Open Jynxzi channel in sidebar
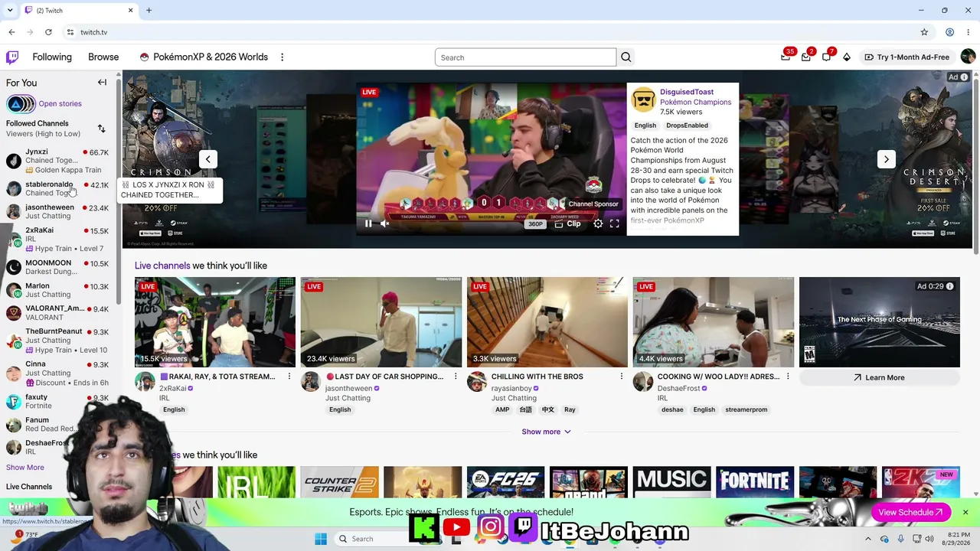This screenshot has height=551, width=980. [57, 161]
